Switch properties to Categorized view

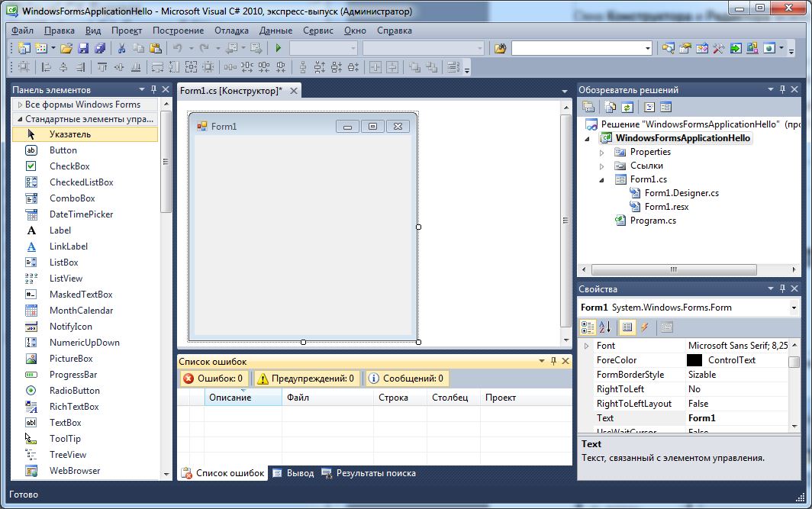tap(588, 327)
